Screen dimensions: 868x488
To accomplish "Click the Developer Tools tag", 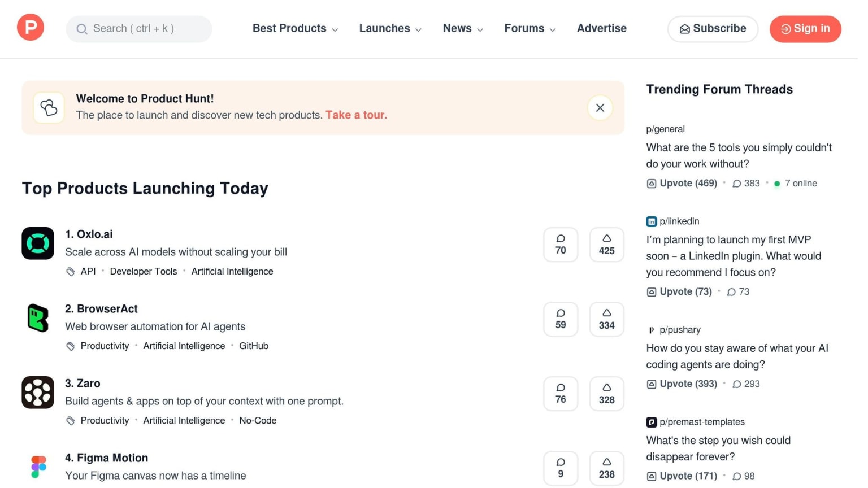I will point(144,271).
